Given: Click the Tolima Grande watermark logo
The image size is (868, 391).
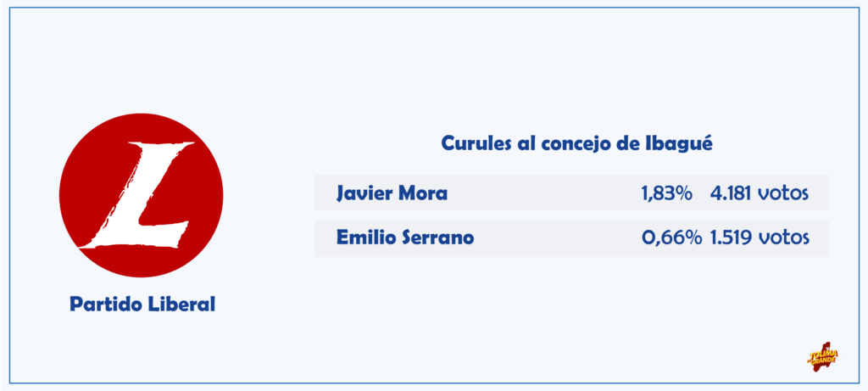Looking at the screenshot, I should click(823, 357).
